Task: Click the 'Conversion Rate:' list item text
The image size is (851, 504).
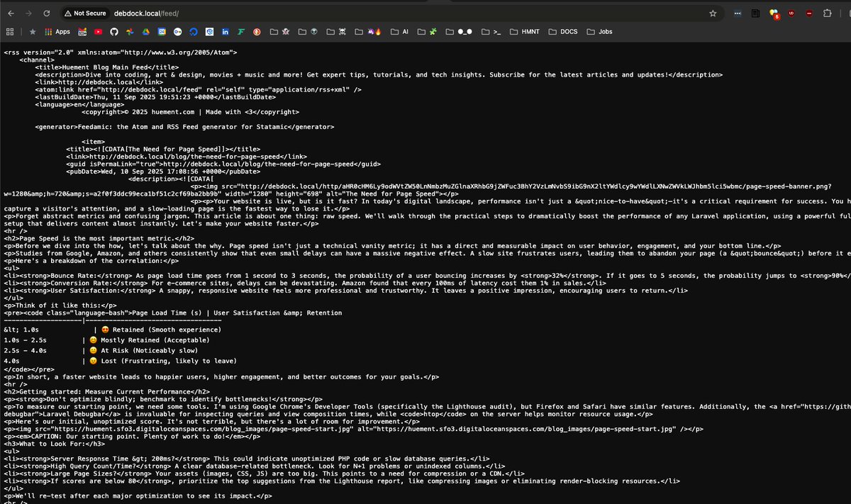Action: (305, 283)
